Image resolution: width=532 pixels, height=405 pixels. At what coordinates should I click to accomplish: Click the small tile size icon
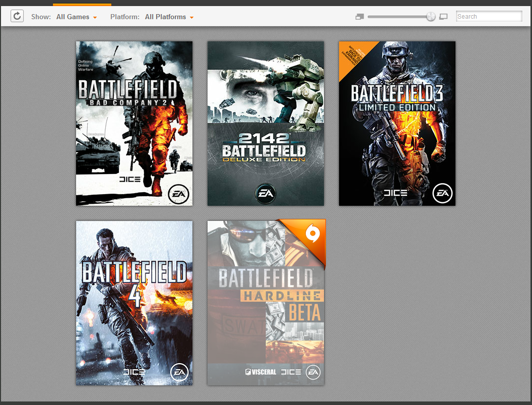pyautogui.click(x=360, y=17)
